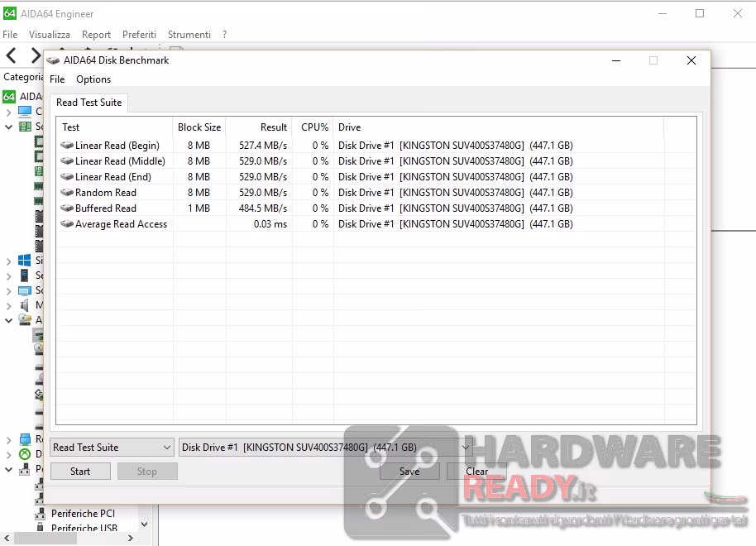The height and width of the screenshot is (546, 756).
Task: Click Start button in Disk Benchmark
Action: click(80, 472)
